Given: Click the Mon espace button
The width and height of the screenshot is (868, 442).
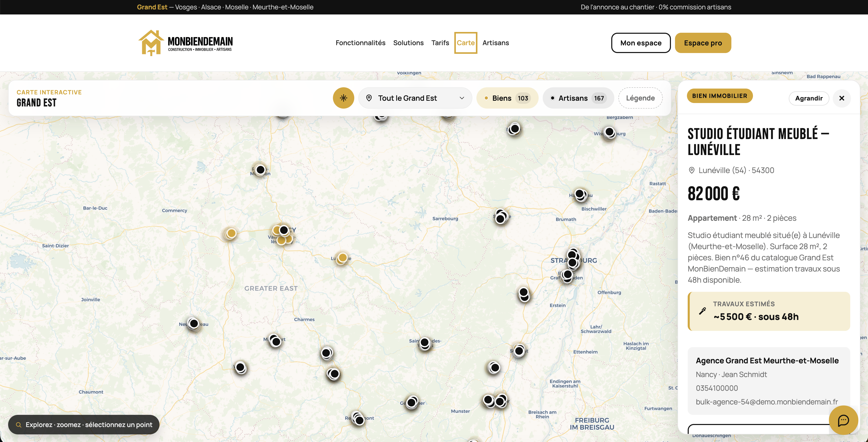Looking at the screenshot, I should point(640,43).
